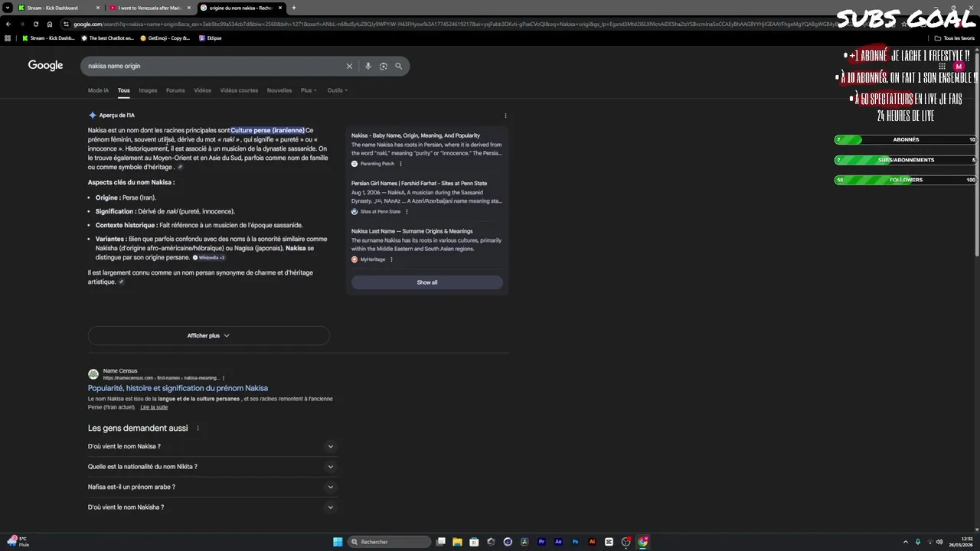Close the Kick Dashboard tab

98,8
